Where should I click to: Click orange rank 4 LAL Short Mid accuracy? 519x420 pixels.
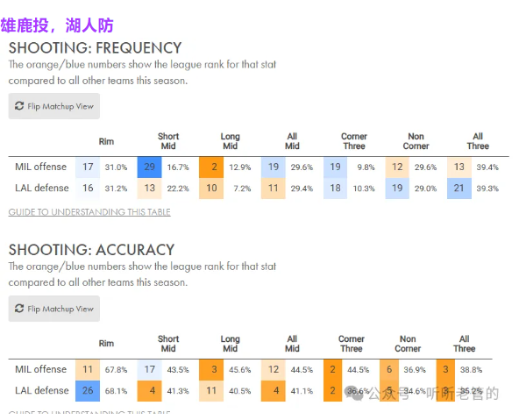coord(150,391)
